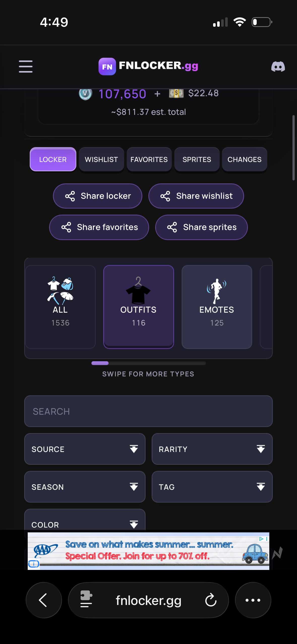The image size is (297, 644).
Task: Click the Share sprites button
Action: (202, 227)
